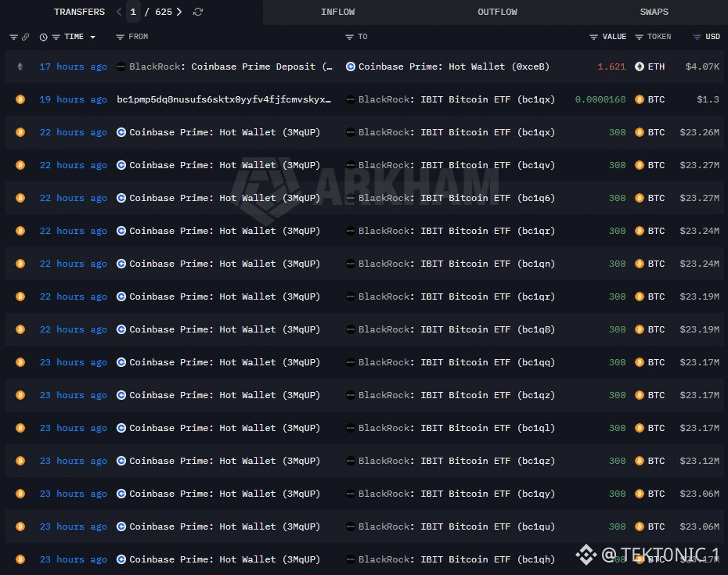Go to next transfers page arrow
The height and width of the screenshot is (575, 728).
(179, 12)
